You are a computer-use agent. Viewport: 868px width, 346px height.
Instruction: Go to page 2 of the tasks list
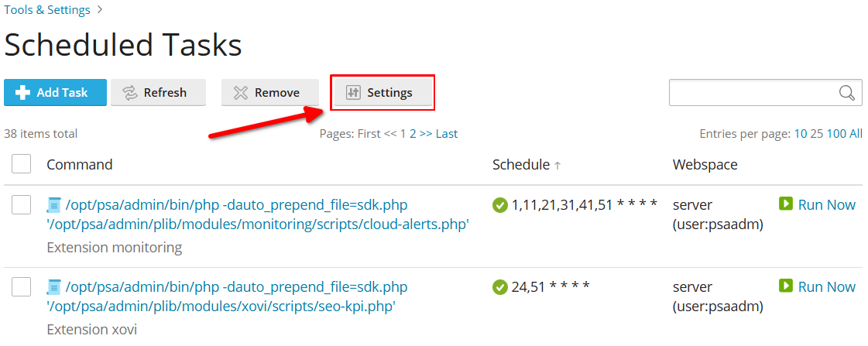tap(413, 133)
